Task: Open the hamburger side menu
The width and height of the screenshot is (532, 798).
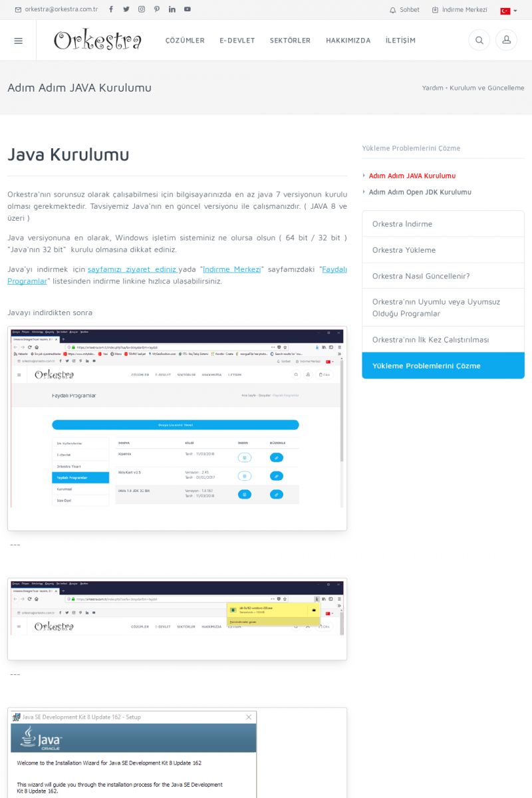Action: pyautogui.click(x=18, y=41)
